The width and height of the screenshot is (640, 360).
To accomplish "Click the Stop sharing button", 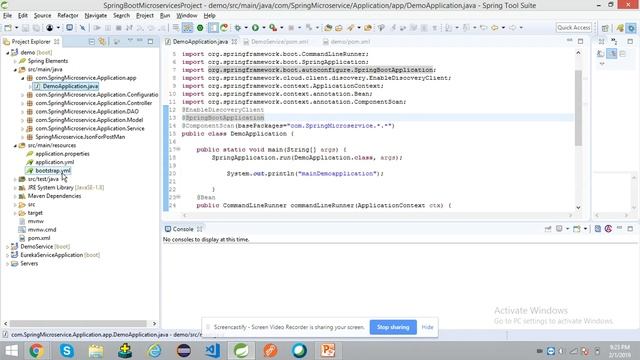I will coord(393,327).
